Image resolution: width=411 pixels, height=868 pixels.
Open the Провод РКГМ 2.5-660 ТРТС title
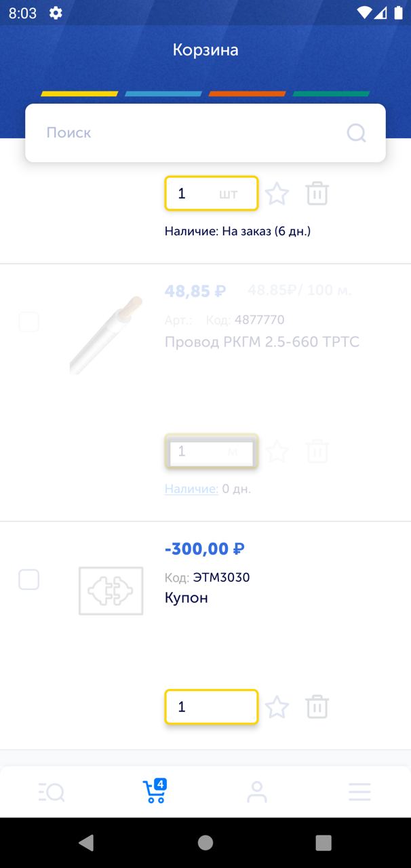pos(262,342)
